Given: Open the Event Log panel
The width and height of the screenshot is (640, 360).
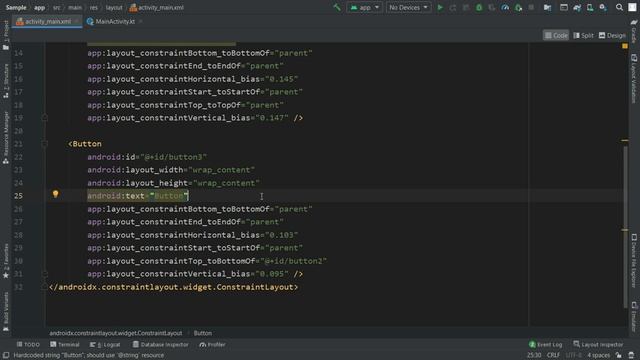Looking at the screenshot, I should pos(545,344).
